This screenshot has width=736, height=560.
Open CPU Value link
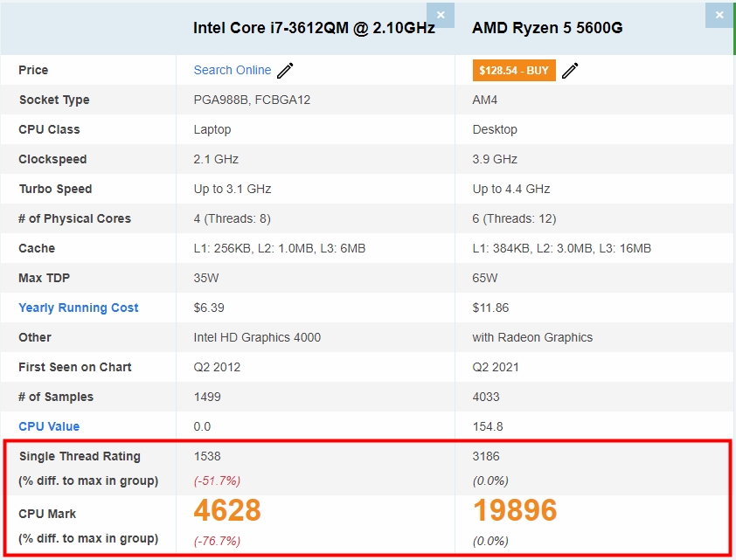pos(49,426)
